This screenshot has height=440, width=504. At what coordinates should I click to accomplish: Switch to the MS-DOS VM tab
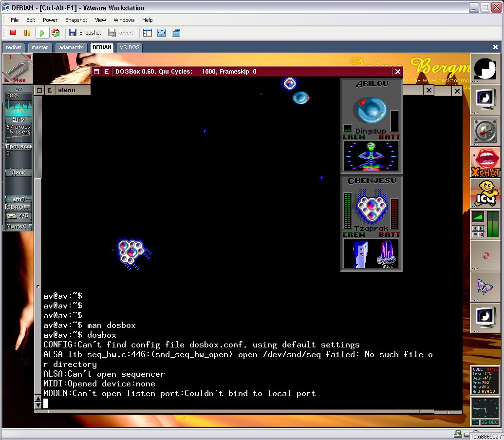tap(129, 48)
